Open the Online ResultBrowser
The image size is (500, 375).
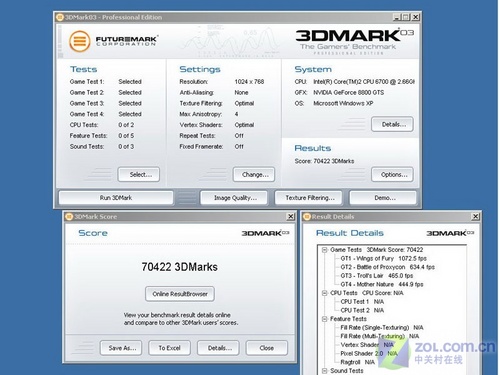[180, 294]
